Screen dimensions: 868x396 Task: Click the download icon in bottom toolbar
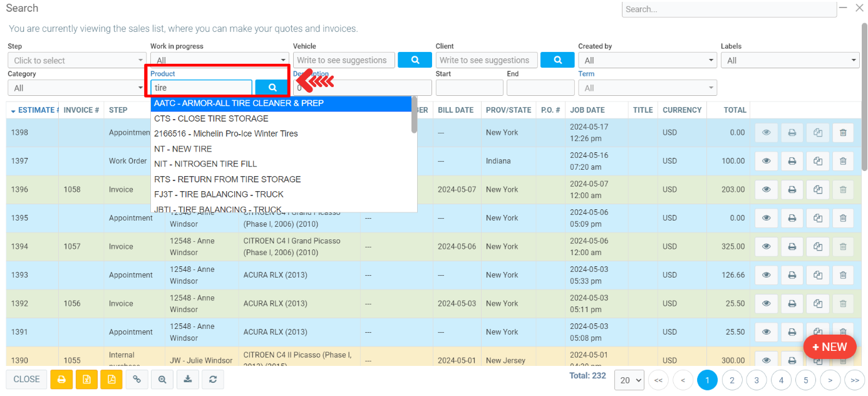coord(187,379)
